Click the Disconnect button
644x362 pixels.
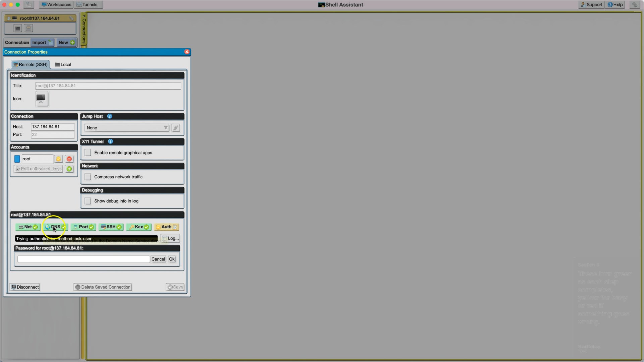tap(25, 287)
